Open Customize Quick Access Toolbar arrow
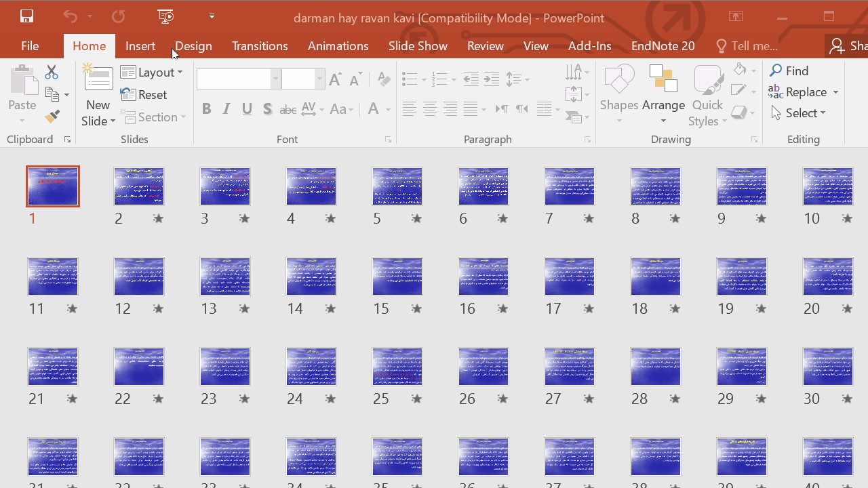Image resolution: width=868 pixels, height=488 pixels. click(x=212, y=16)
